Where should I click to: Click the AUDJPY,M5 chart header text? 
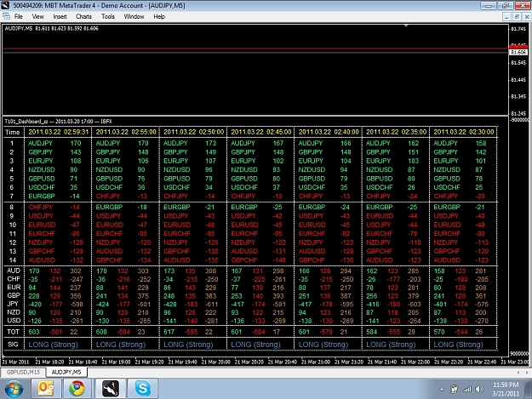tap(52, 28)
